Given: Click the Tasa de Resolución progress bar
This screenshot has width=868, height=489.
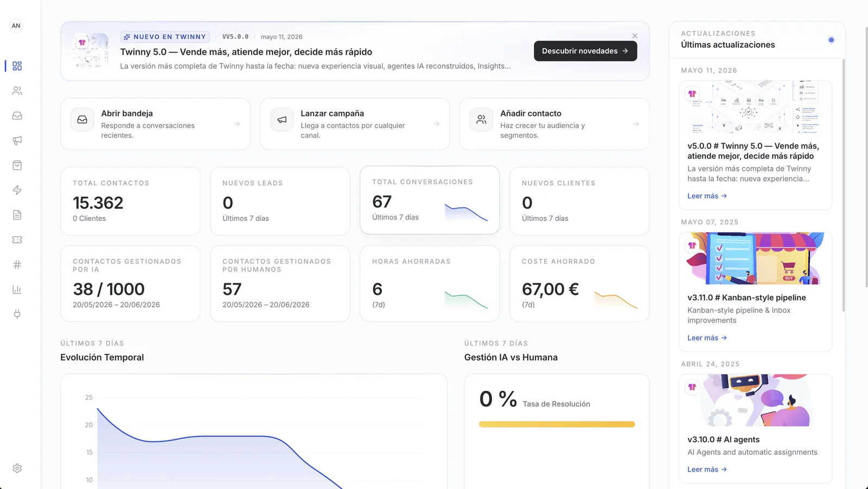Looking at the screenshot, I should [557, 424].
